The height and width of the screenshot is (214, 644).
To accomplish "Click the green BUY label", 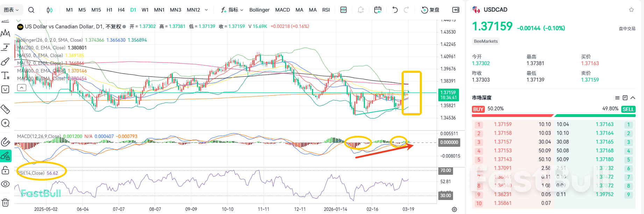I will point(478,109).
